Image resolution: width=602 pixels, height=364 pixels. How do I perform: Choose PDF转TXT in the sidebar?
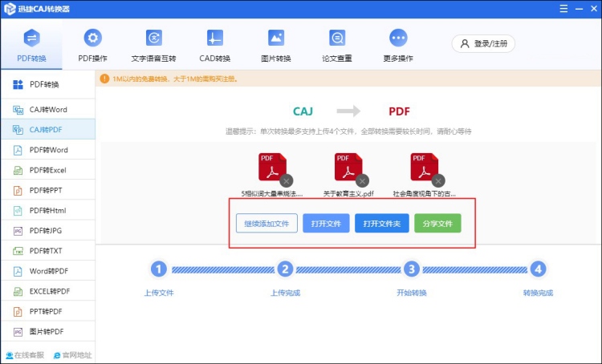(48, 251)
